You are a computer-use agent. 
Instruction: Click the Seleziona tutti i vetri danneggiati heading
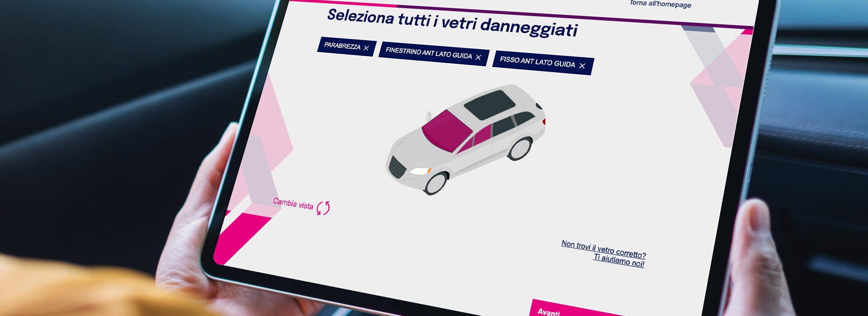coord(453,23)
